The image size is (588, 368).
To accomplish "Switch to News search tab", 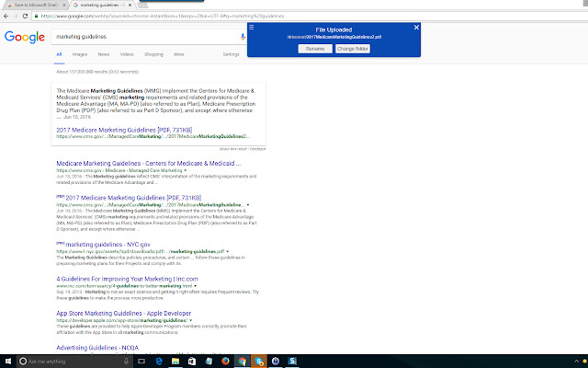I will [104, 54].
